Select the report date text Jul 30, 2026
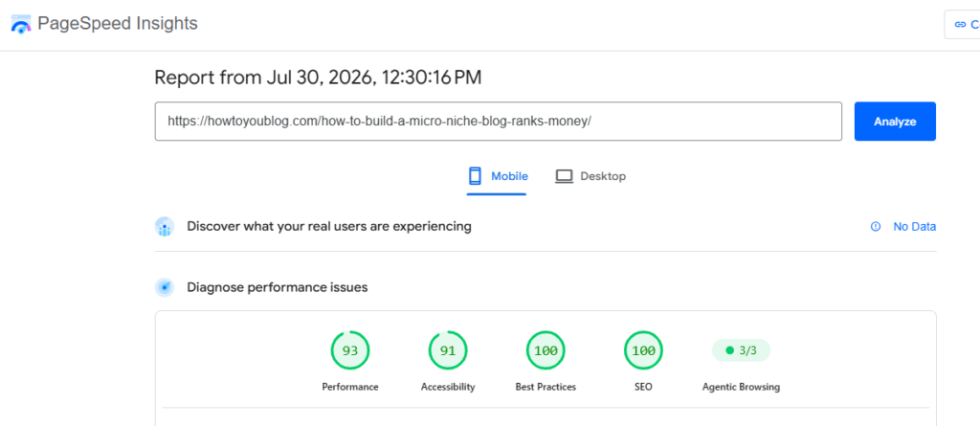Image resolution: width=980 pixels, height=426 pixels. point(318,78)
